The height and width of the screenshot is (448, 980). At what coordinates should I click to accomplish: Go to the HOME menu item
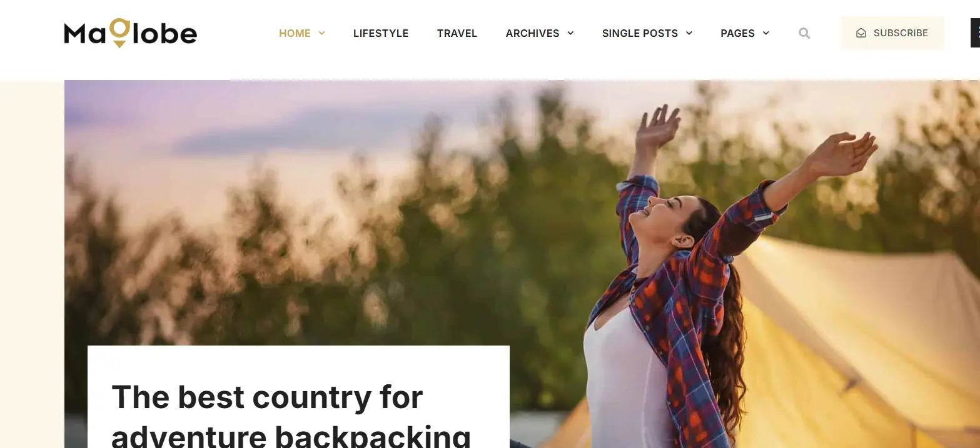(295, 33)
